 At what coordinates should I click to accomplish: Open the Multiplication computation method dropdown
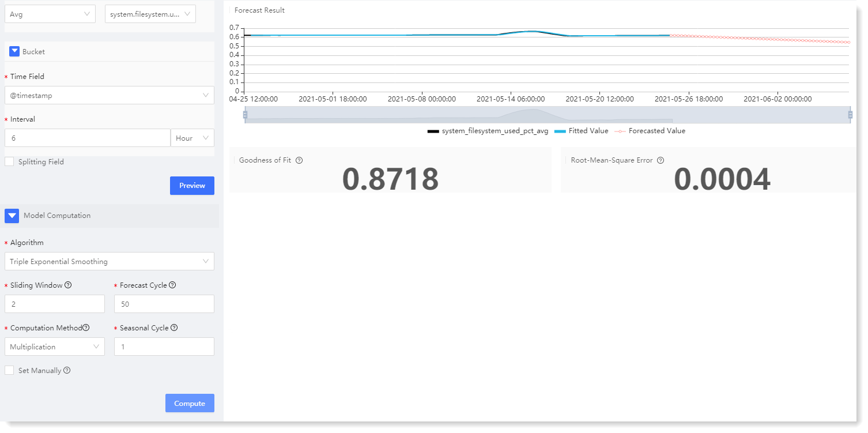tap(55, 347)
